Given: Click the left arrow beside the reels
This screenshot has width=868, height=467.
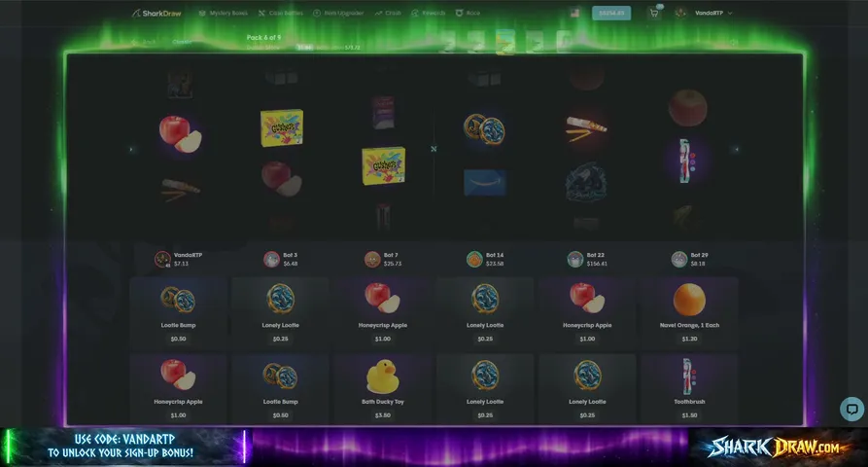Looking at the screenshot, I should [131, 149].
